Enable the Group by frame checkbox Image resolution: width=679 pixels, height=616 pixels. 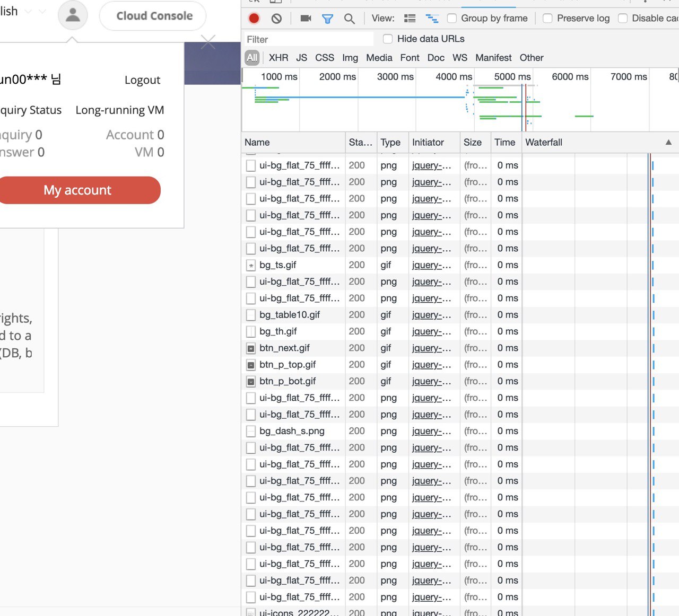coord(452,19)
